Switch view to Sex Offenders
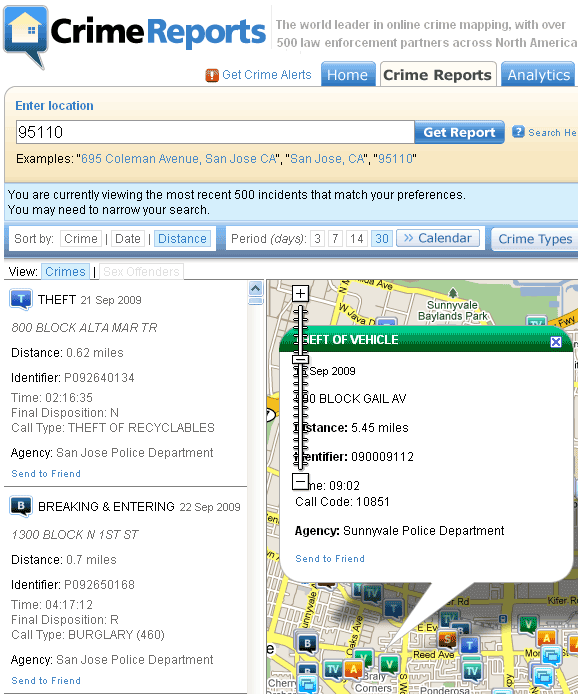This screenshot has height=694, width=578. pyautogui.click(x=141, y=271)
